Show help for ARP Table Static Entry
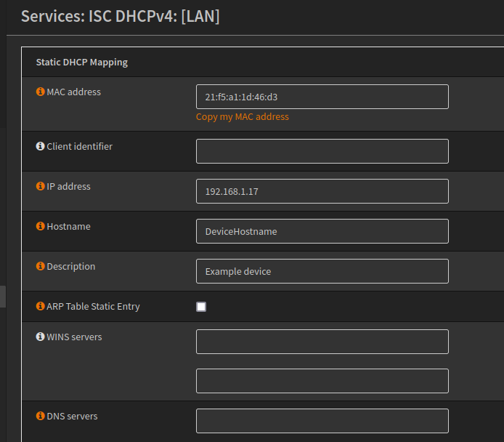 pyautogui.click(x=40, y=306)
